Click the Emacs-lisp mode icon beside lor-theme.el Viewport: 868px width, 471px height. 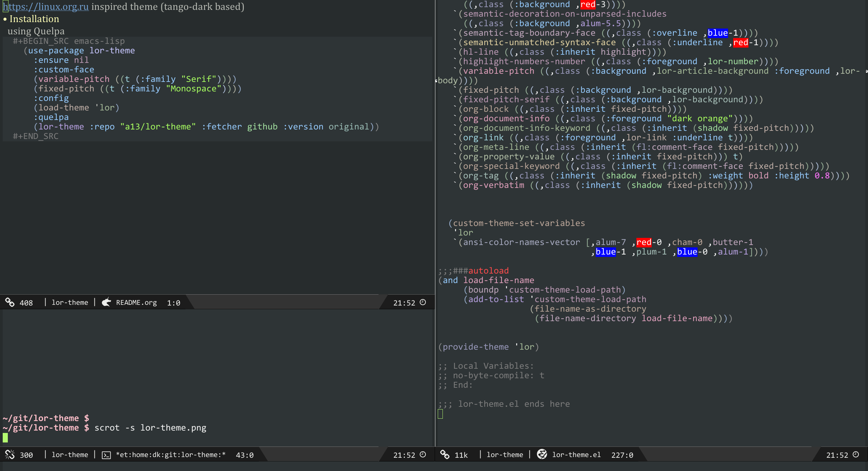pyautogui.click(x=542, y=454)
